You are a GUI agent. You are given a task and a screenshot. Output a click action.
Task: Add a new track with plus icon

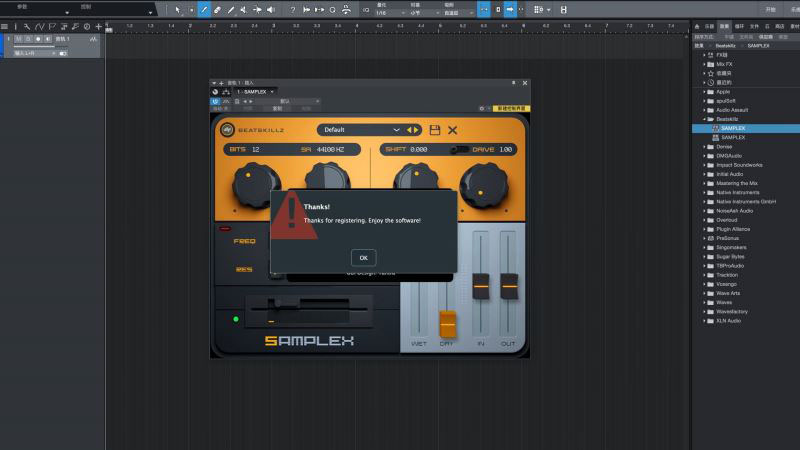click(98, 27)
